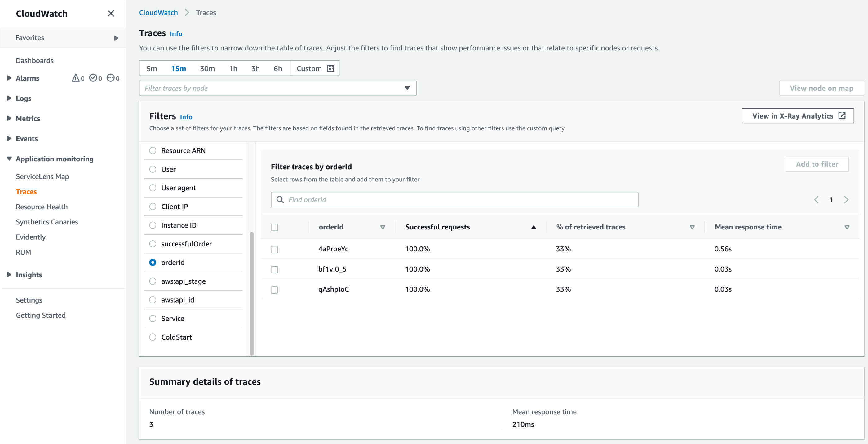
Task: Select the orderId radio button filter
Action: tap(153, 262)
